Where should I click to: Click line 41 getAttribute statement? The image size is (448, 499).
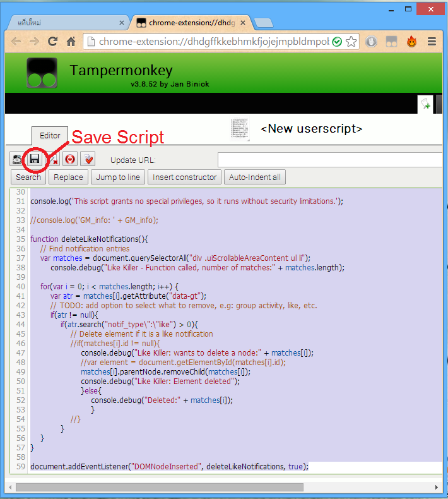click(128, 296)
